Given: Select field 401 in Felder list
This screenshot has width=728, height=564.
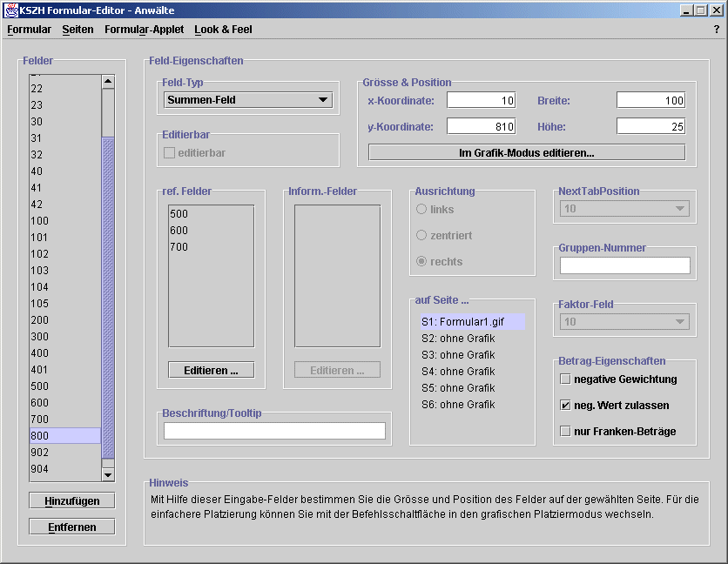Looking at the screenshot, I should 65,370.
